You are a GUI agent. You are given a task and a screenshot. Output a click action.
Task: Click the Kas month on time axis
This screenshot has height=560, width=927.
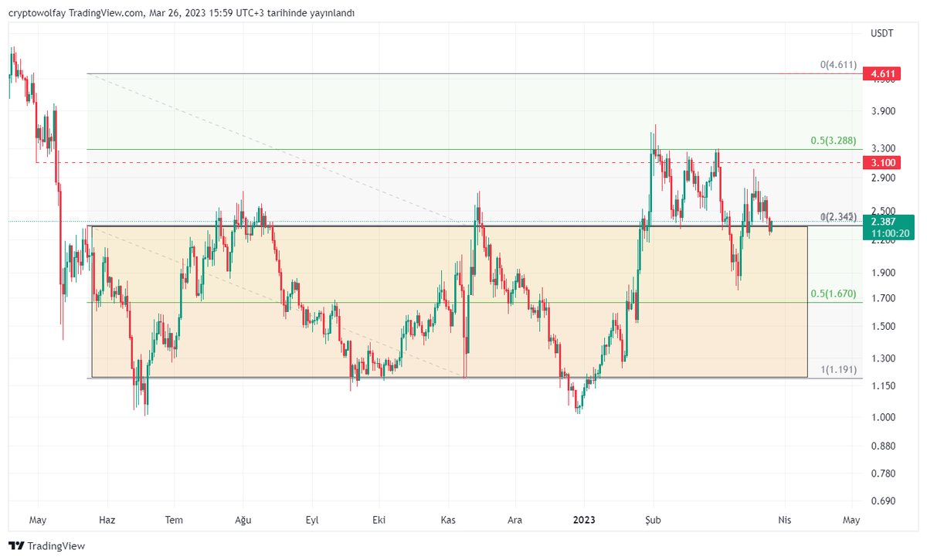pos(447,520)
